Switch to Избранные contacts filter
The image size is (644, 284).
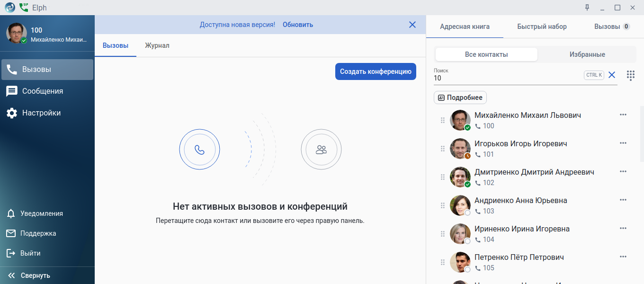[x=587, y=54]
